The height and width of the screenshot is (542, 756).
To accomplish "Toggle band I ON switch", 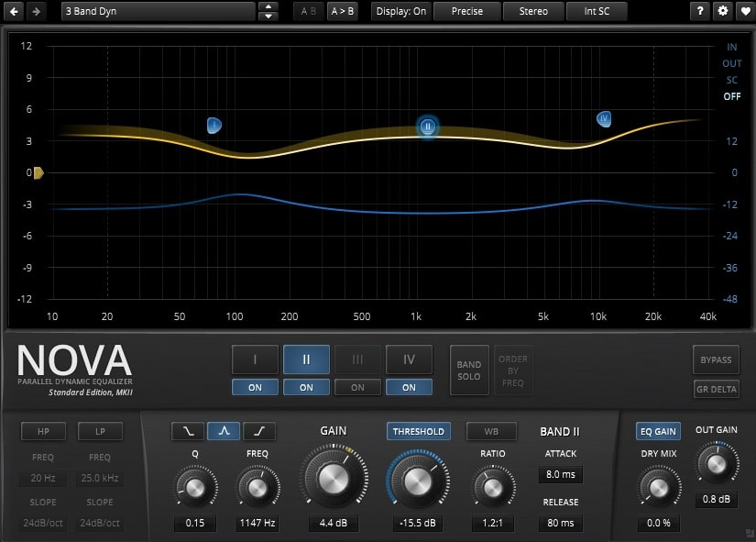I will coord(255,387).
